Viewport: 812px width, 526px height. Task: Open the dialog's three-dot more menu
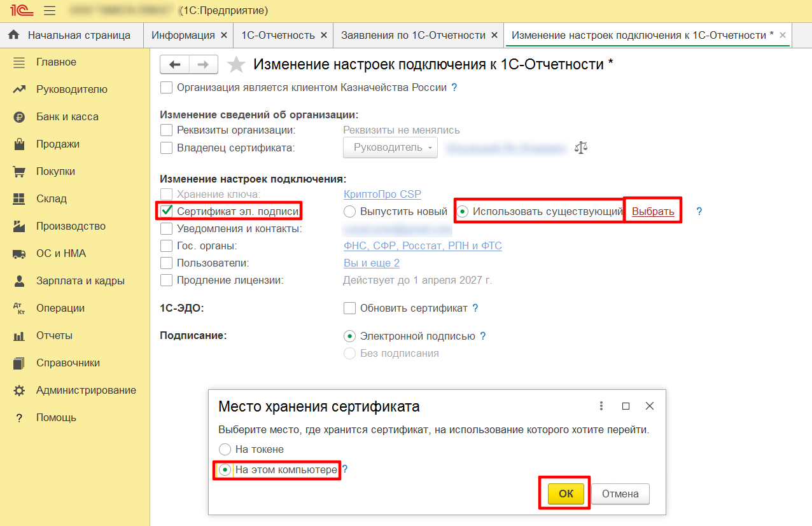601,406
